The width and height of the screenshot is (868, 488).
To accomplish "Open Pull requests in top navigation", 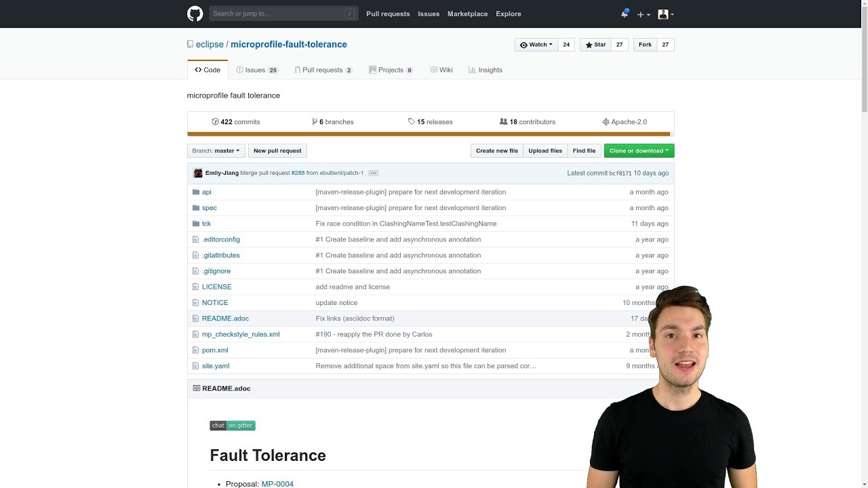I will click(388, 14).
